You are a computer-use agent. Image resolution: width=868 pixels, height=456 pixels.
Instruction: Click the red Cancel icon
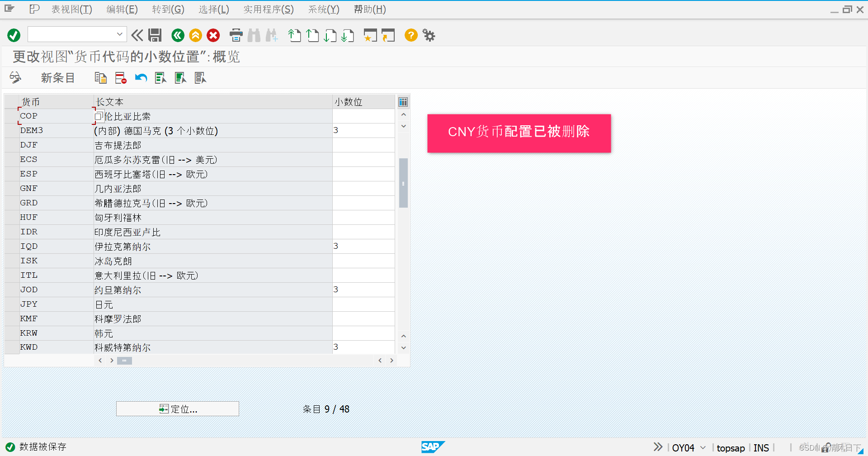213,35
